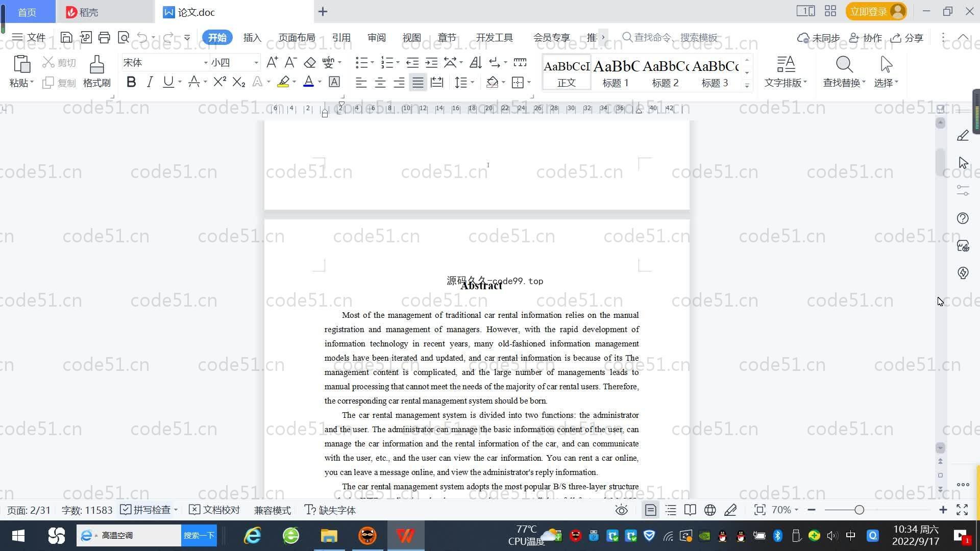
Task: Toggle Bold formatting
Action: pos(131,82)
